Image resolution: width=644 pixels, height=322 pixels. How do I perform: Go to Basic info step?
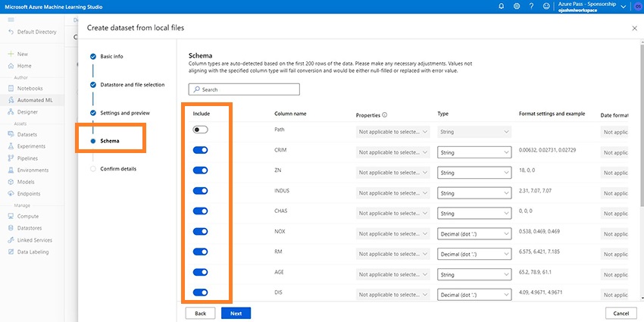click(111, 56)
